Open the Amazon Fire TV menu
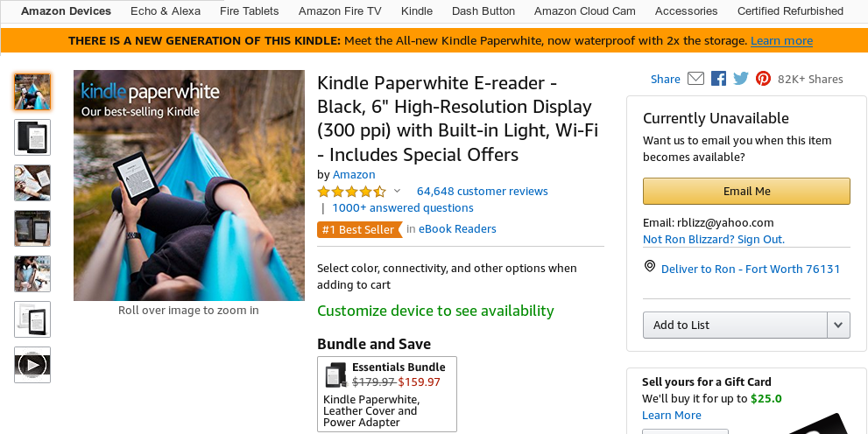Image resolution: width=868 pixels, height=434 pixels. (340, 11)
